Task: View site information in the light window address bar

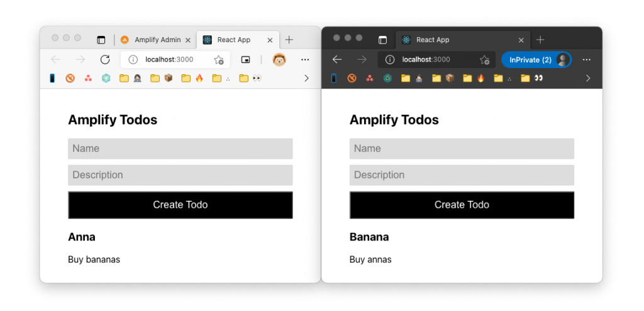Action: click(x=133, y=60)
